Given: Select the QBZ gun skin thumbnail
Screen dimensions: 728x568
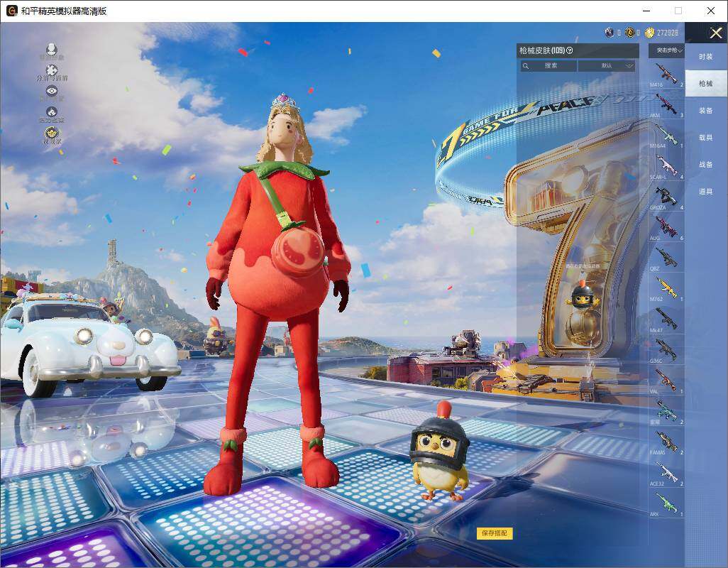Looking at the screenshot, I should coord(666,257).
